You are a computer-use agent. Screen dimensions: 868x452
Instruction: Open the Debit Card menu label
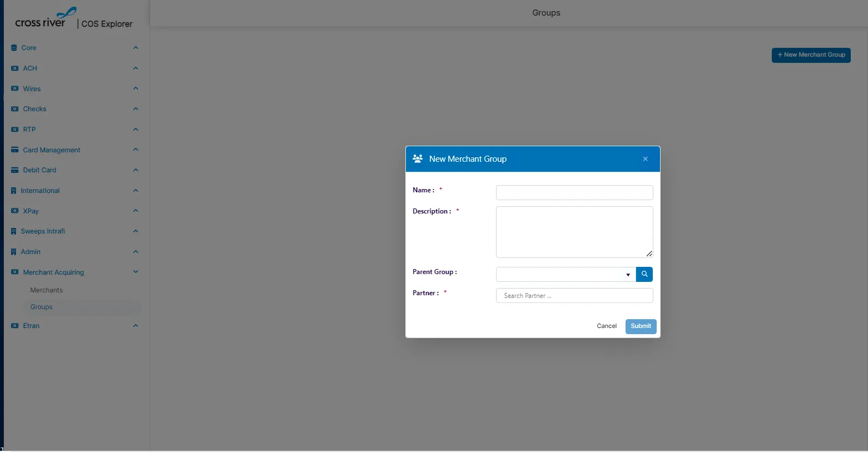click(x=39, y=170)
